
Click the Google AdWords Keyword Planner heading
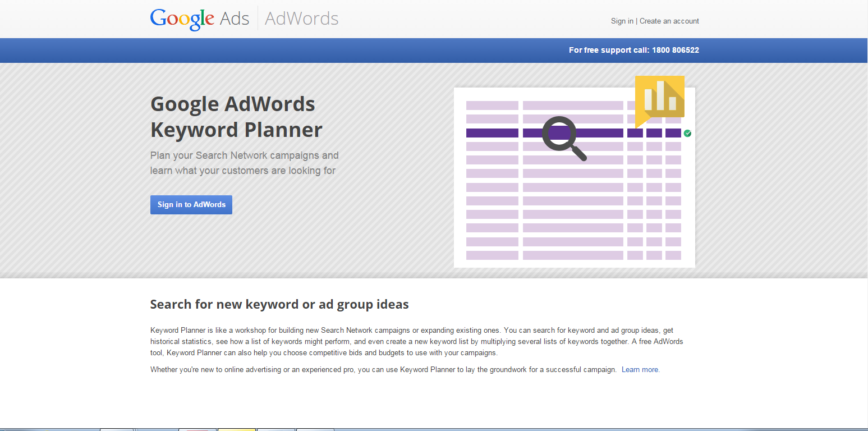click(x=236, y=117)
